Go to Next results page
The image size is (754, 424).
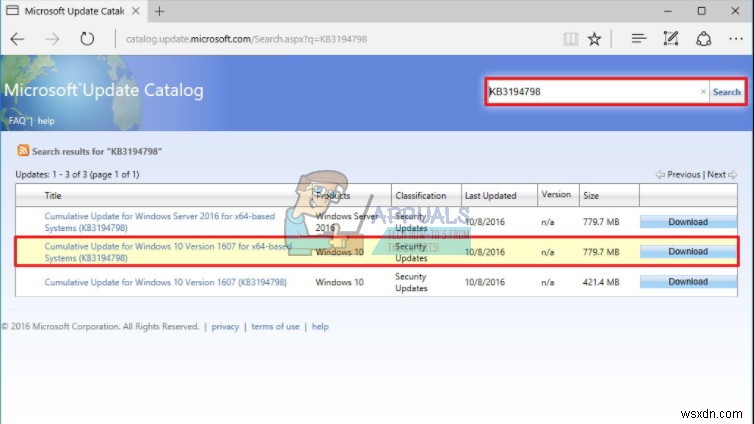(x=721, y=175)
